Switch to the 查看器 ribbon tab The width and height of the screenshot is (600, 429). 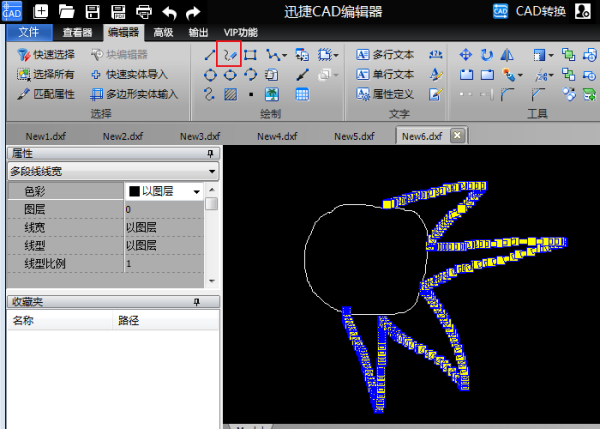(82, 32)
